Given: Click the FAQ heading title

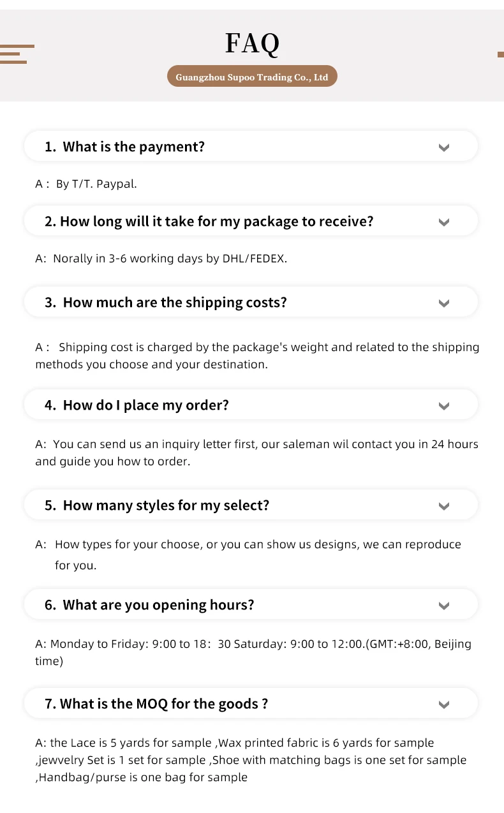Looking at the screenshot, I should click(x=252, y=43).
